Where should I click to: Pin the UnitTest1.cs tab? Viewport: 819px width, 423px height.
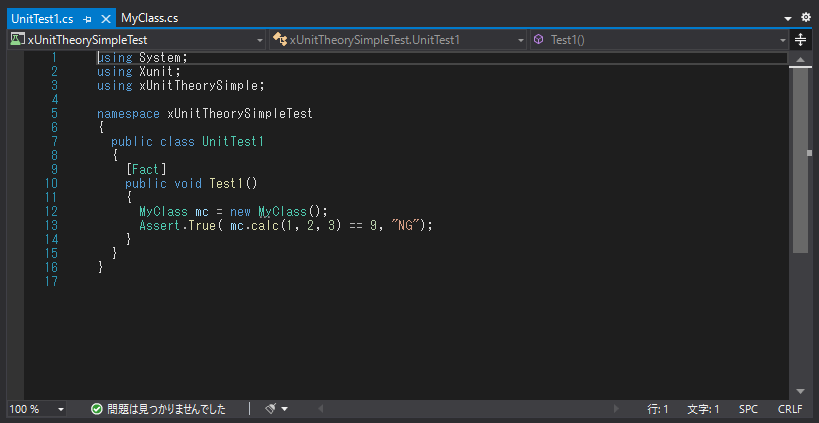coord(88,19)
